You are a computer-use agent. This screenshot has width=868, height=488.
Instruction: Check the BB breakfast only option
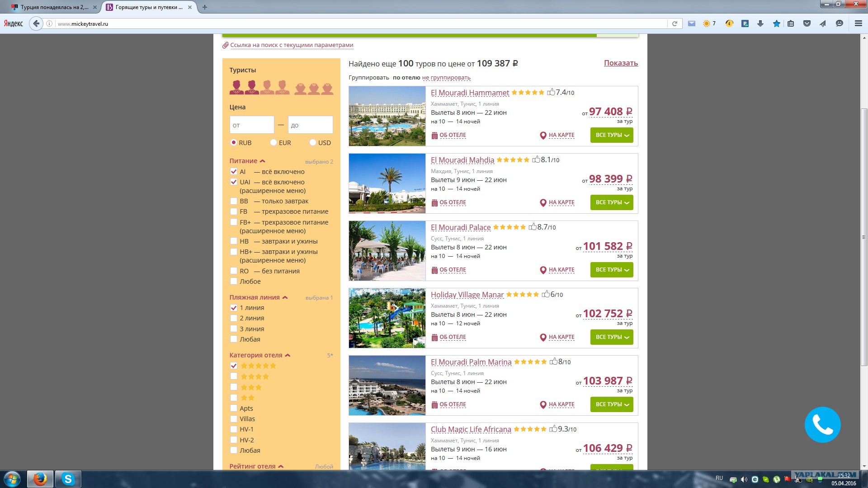click(234, 201)
